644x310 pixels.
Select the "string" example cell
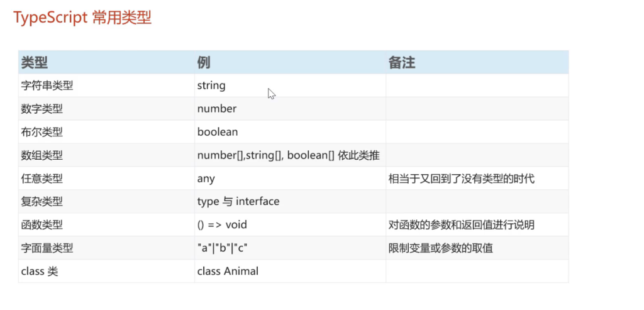coord(211,86)
